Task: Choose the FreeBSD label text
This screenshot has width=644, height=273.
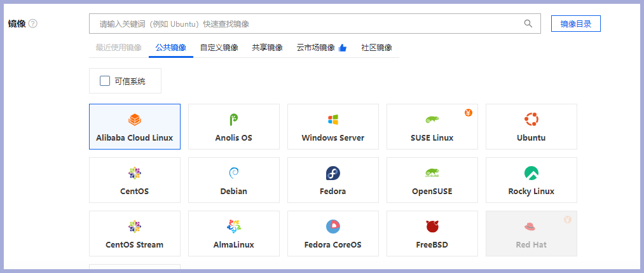Action: pos(432,244)
